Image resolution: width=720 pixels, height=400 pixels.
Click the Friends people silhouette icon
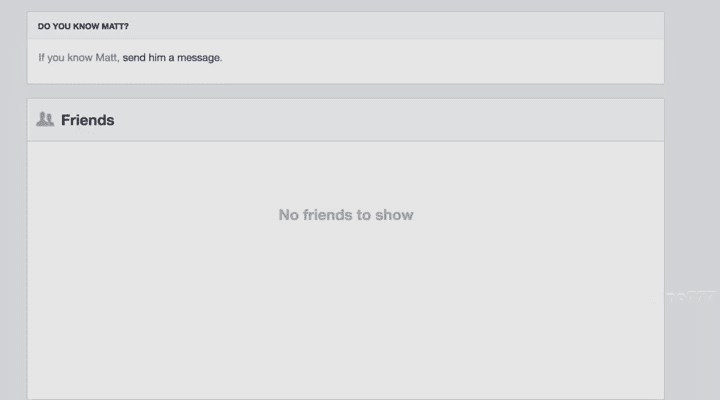pos(45,119)
